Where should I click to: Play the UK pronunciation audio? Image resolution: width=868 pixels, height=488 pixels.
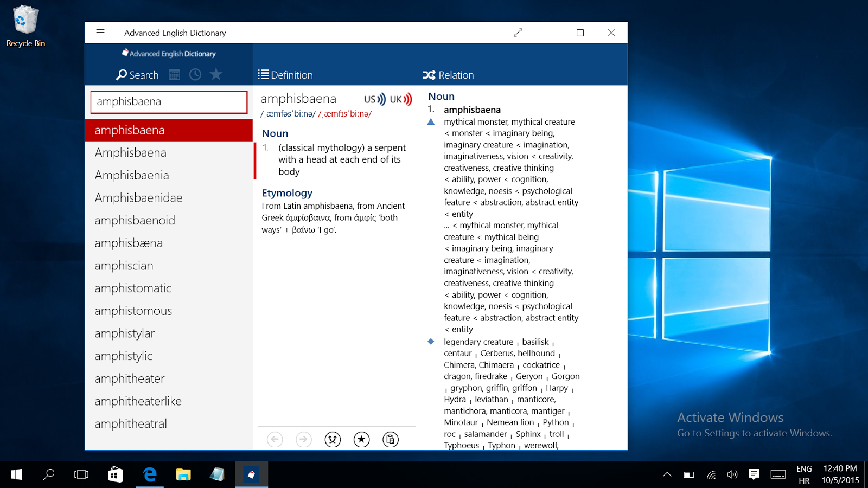[401, 99]
